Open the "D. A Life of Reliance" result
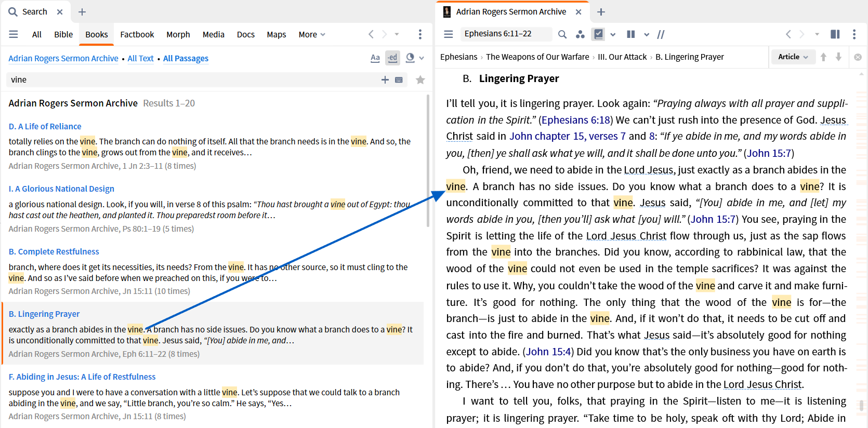 click(x=45, y=126)
